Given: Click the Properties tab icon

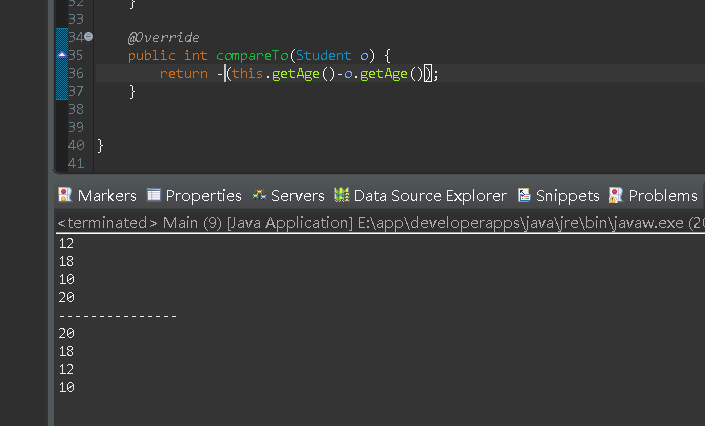Looking at the screenshot, I should coord(154,195).
